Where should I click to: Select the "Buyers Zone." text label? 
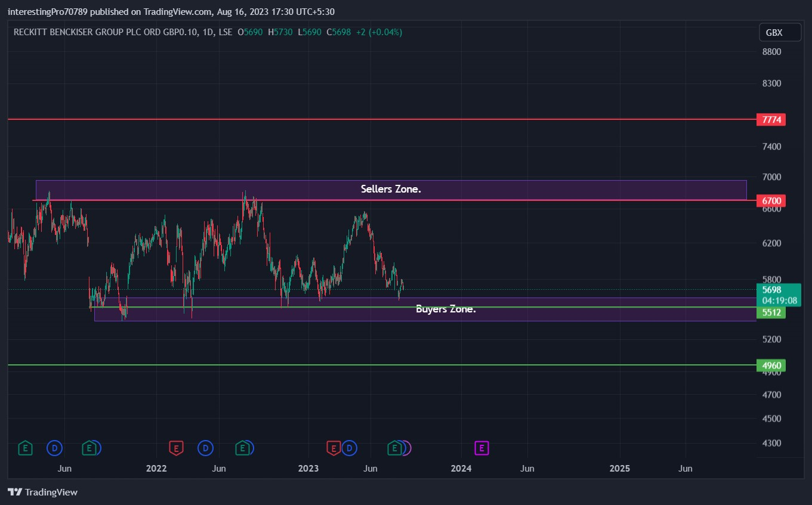446,309
